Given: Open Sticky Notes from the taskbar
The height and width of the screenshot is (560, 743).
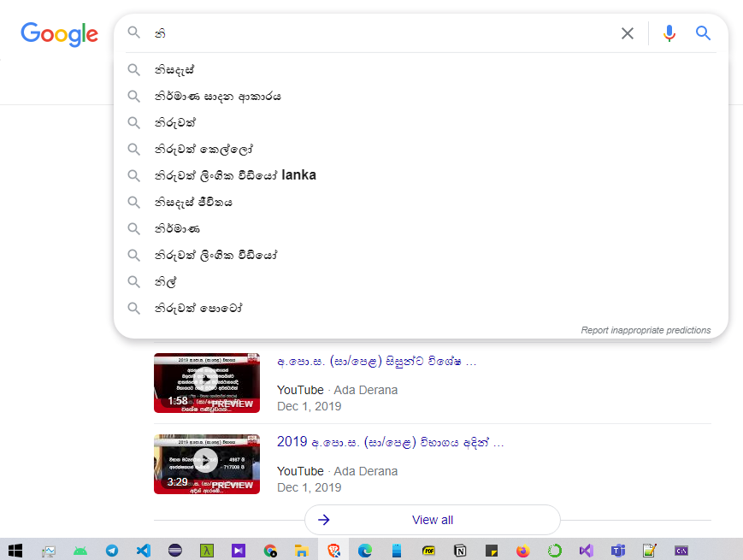Looking at the screenshot, I should click(x=492, y=551).
